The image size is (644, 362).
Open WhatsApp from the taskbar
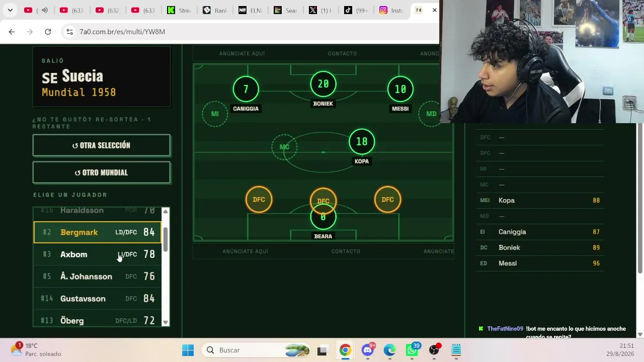click(412, 350)
